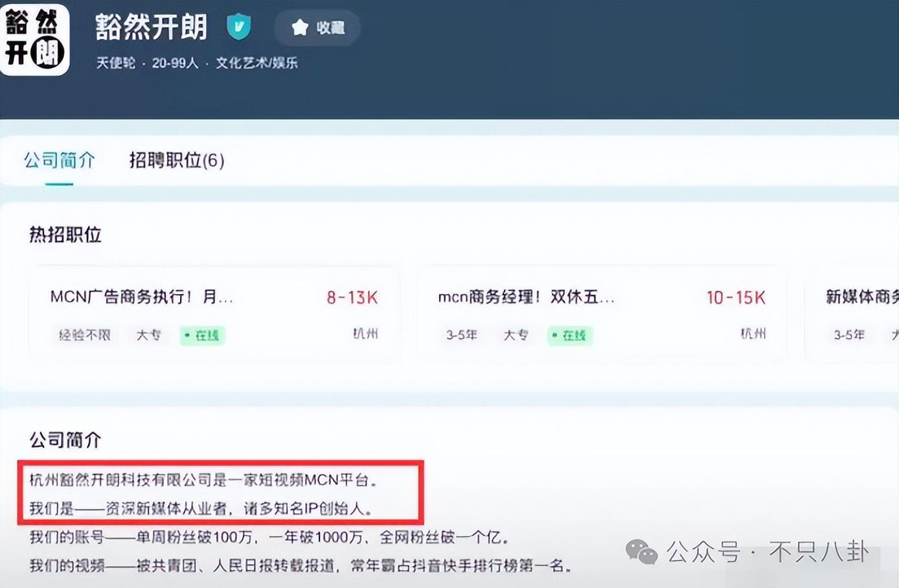Click the 8-13K salary text

coord(352,297)
